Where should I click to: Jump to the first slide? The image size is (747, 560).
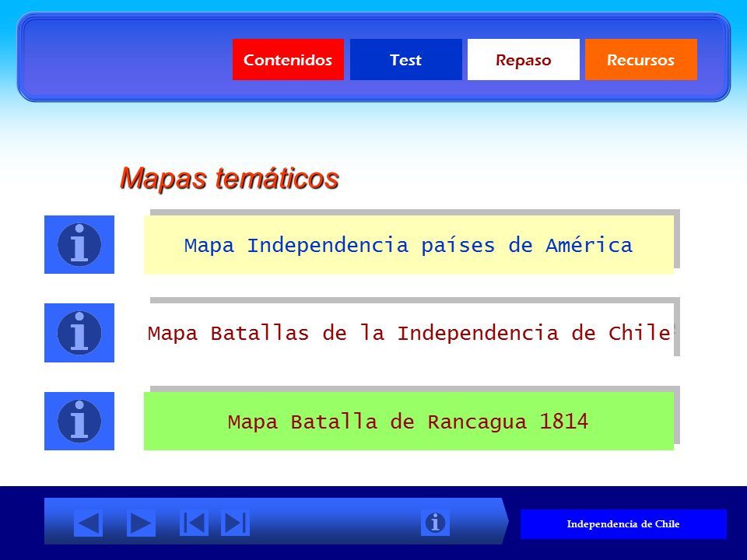tap(194, 523)
